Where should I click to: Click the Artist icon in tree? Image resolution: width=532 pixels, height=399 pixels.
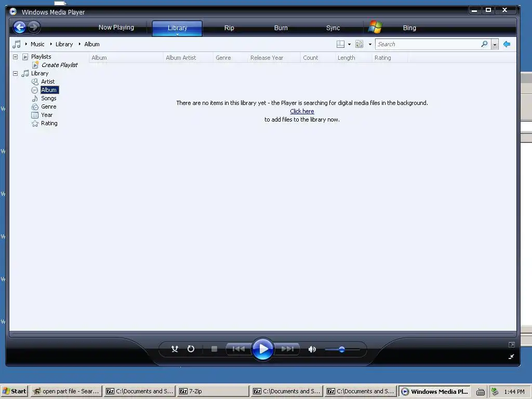point(35,82)
